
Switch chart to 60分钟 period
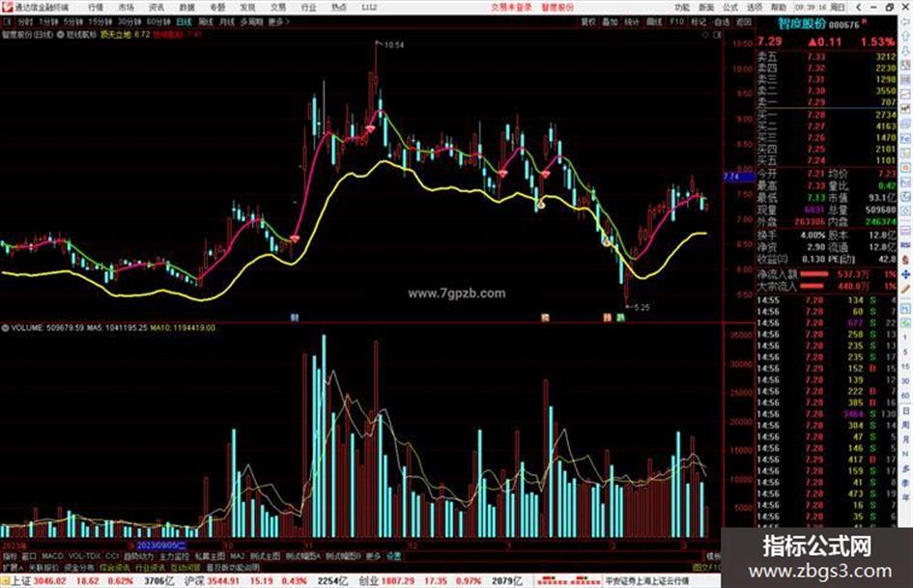point(158,21)
